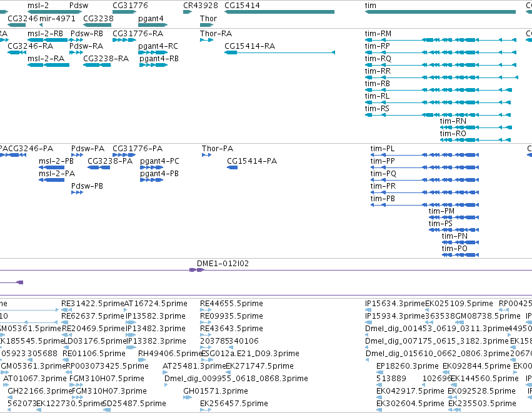The image size is (532, 413).
Task: Click the "tim-PO" protein label
Action: tap(454, 249)
